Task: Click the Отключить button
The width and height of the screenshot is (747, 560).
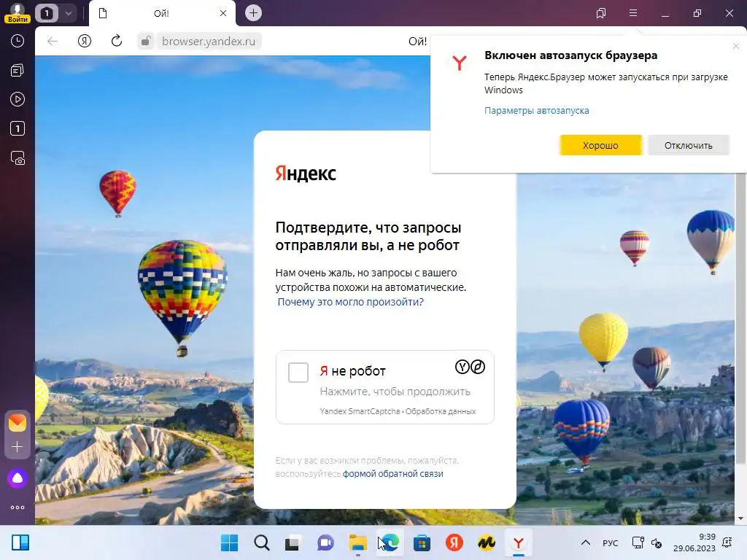Action: [689, 145]
